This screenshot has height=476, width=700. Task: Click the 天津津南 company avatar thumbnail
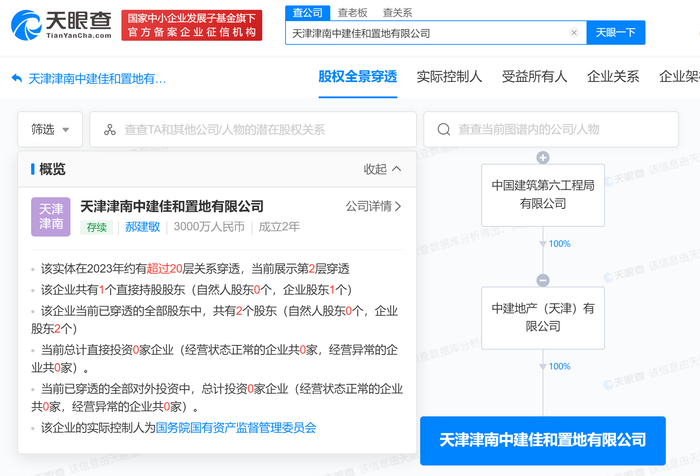coord(51,217)
